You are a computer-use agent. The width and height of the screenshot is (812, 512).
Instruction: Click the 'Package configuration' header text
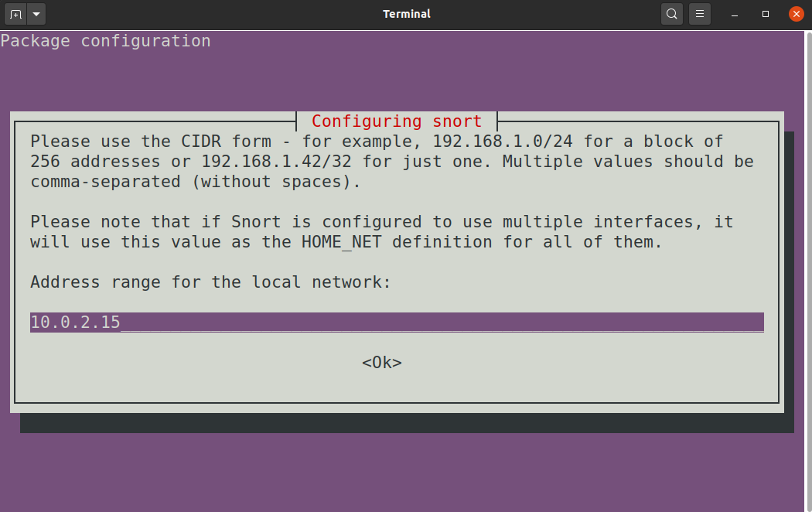106,41
